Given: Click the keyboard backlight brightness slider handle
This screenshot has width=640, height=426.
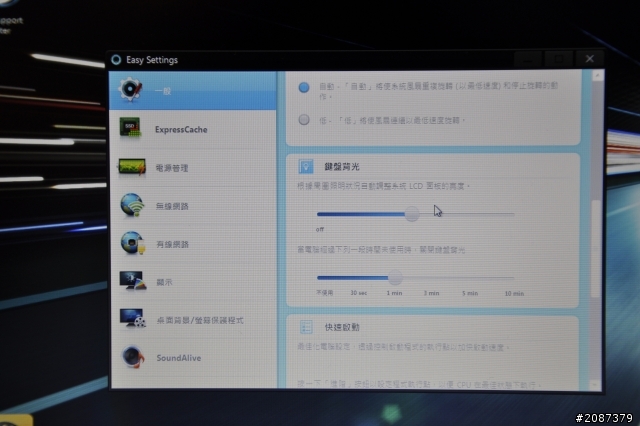Looking at the screenshot, I should click(x=412, y=214).
